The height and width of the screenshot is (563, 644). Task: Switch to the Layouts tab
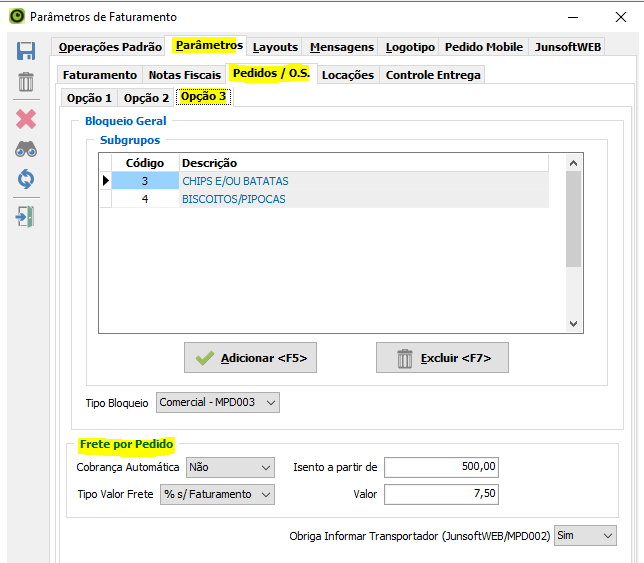[275, 47]
